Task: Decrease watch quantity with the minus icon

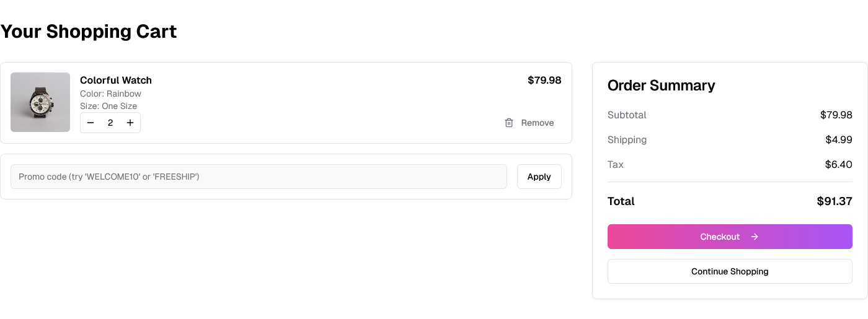Action: coord(91,123)
